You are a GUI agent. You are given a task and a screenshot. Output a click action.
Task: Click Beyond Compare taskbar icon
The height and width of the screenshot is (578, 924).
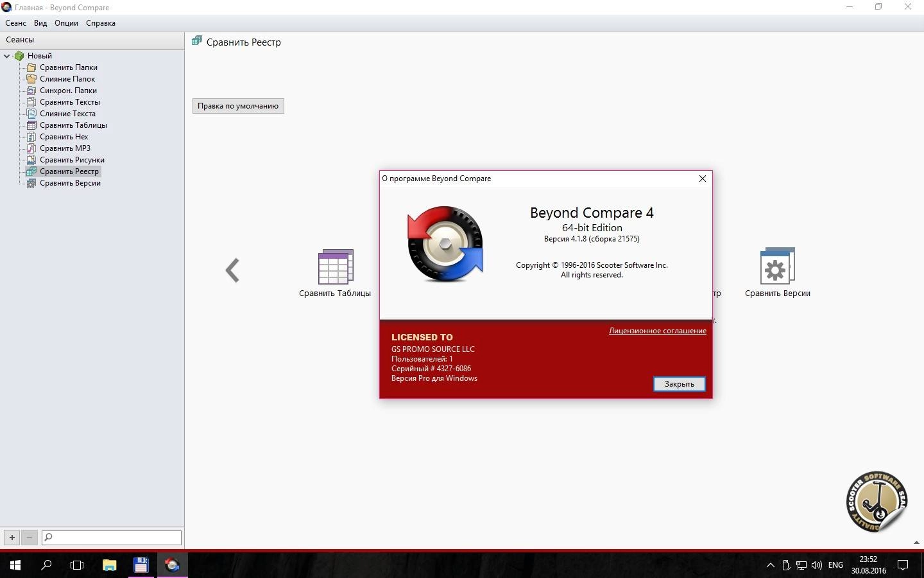point(172,565)
